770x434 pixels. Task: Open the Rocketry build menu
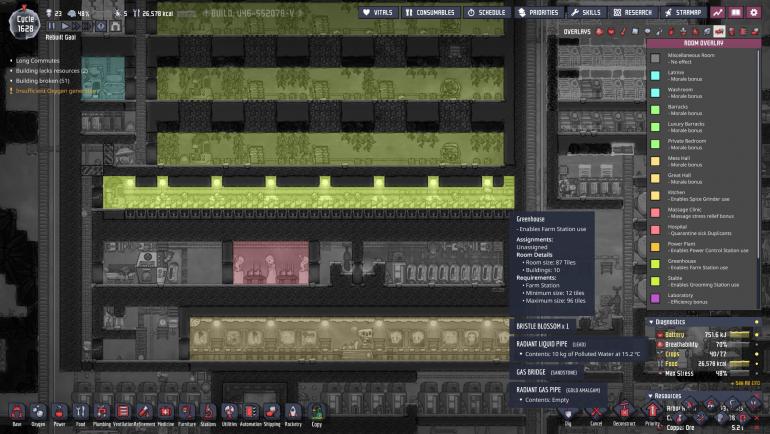(x=293, y=411)
